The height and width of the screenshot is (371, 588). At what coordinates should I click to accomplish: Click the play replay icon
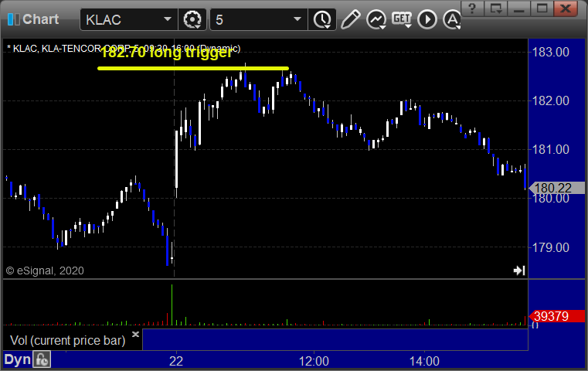pyautogui.click(x=427, y=19)
